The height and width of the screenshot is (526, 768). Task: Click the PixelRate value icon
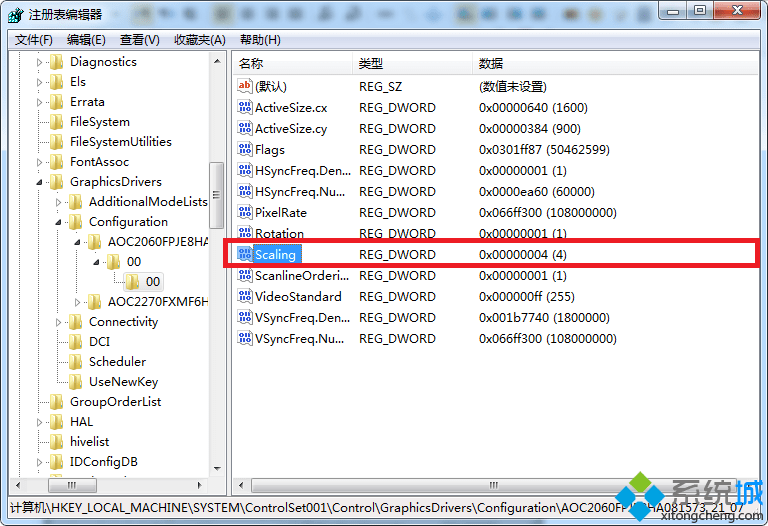pos(245,213)
